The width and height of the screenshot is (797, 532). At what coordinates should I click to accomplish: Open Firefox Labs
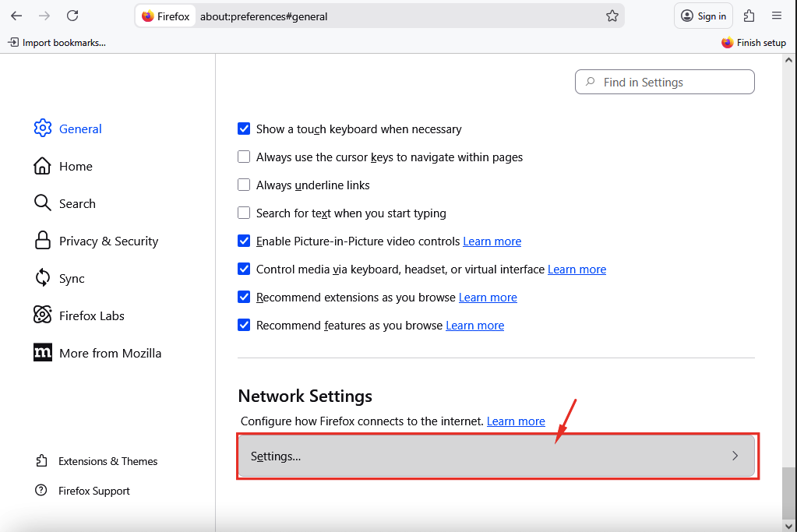91,315
